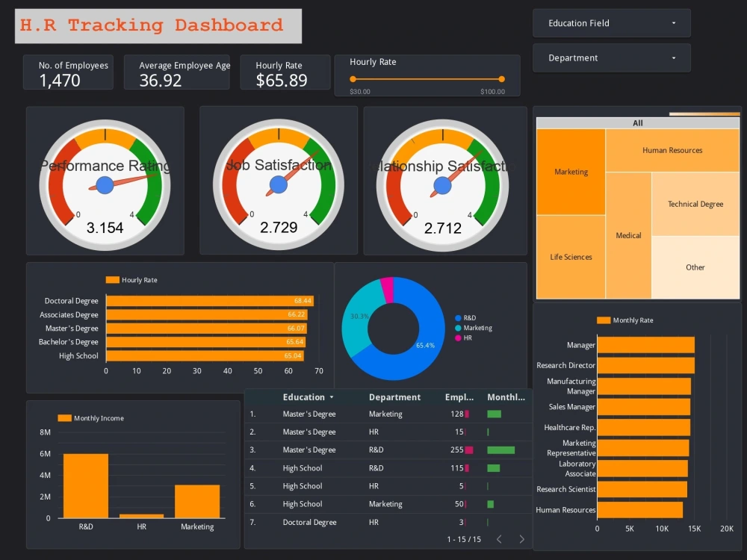Screen dimensions: 747x560
Task: Click the Department column header to sort
Action: 395,397
